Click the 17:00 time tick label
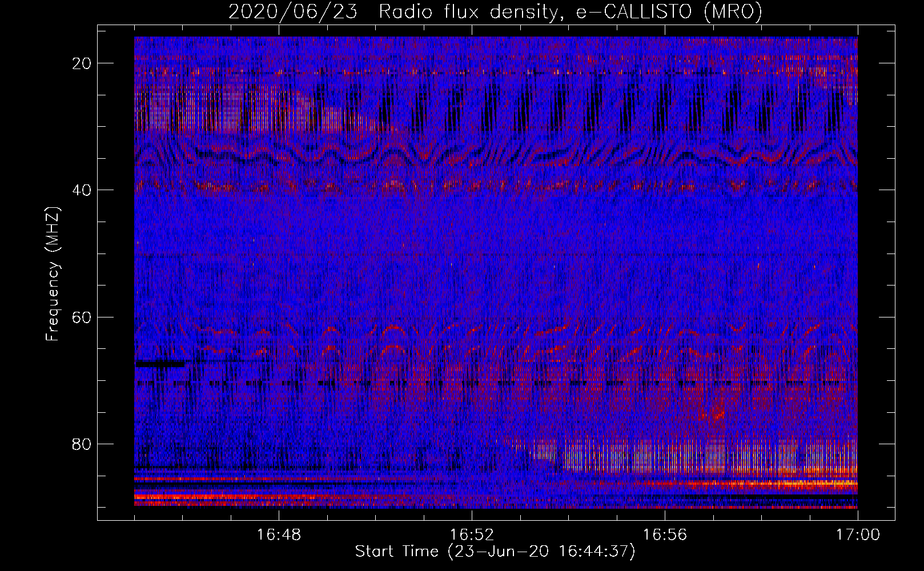 click(x=858, y=535)
